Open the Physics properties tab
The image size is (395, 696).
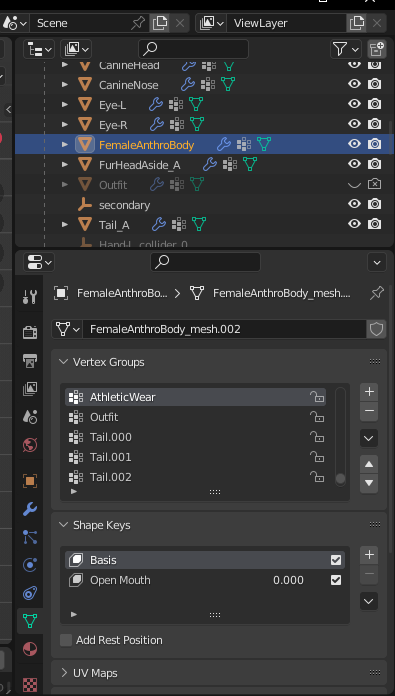pyautogui.click(x=30, y=565)
